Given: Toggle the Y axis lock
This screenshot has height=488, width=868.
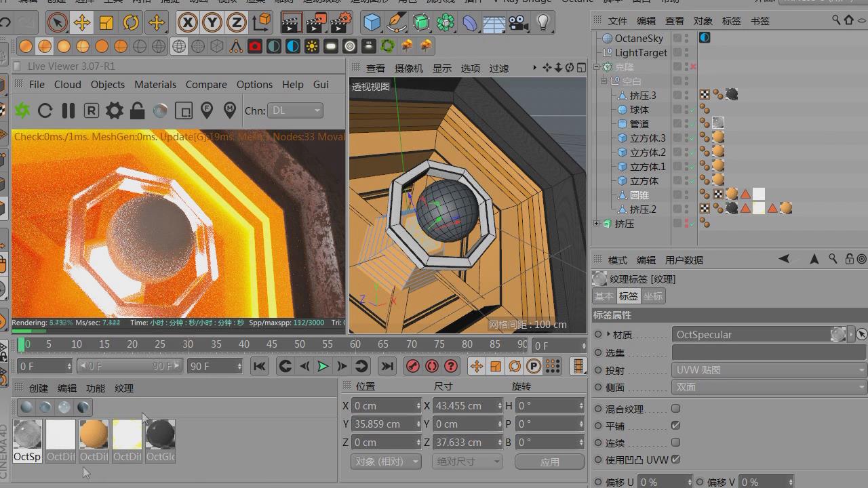Looking at the screenshot, I should click(x=212, y=22).
